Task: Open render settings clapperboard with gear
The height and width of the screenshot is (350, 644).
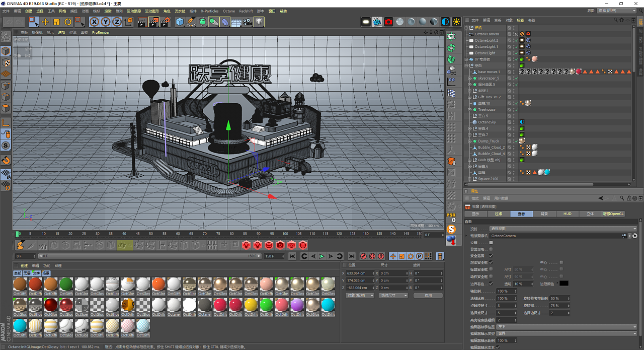Action: pos(166,22)
